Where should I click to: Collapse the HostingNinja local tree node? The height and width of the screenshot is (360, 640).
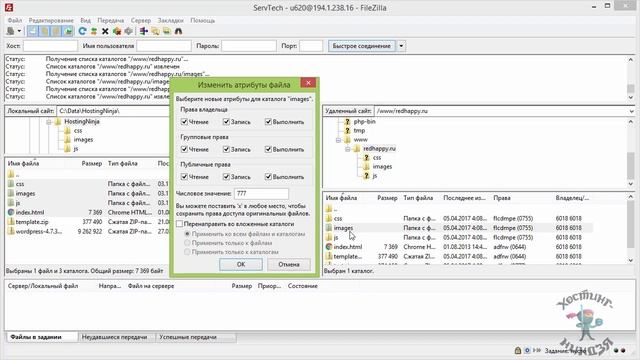coord(49,122)
